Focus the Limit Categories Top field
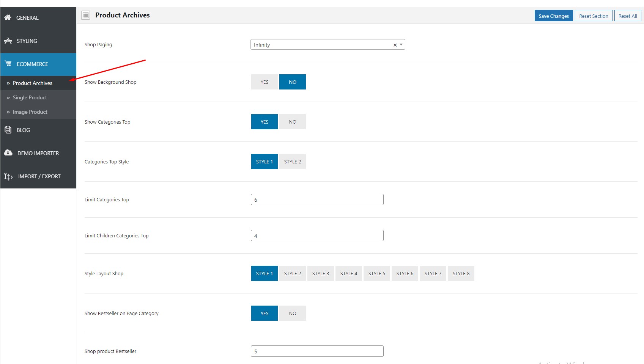The image size is (644, 364). click(x=317, y=199)
